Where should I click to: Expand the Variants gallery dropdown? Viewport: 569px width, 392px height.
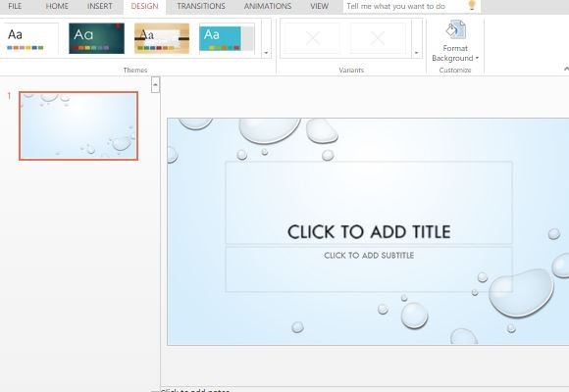(417, 53)
